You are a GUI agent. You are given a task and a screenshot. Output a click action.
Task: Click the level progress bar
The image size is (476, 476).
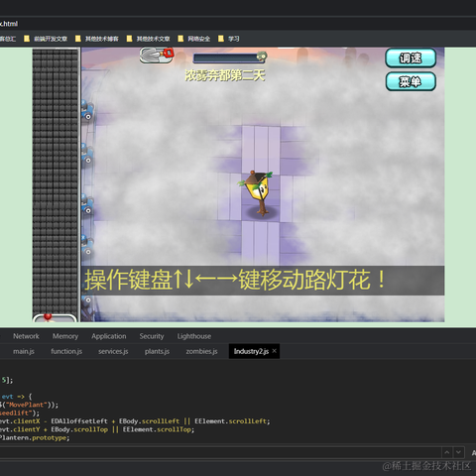pos(230,59)
